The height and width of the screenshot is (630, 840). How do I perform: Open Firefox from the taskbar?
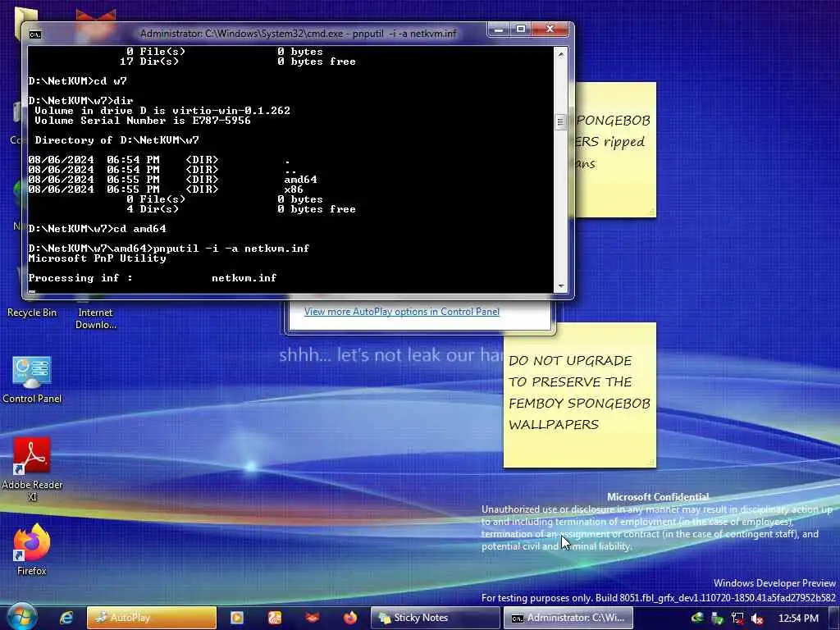350,618
